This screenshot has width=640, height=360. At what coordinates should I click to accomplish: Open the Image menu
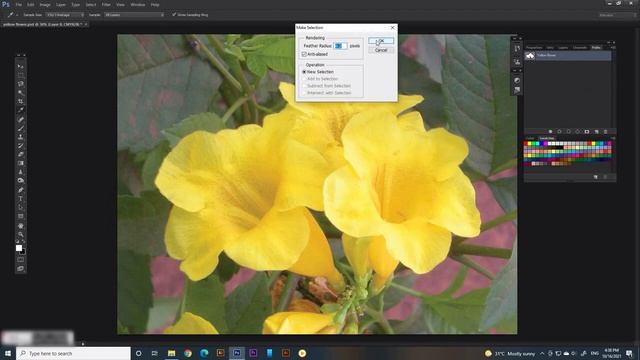tap(45, 4)
